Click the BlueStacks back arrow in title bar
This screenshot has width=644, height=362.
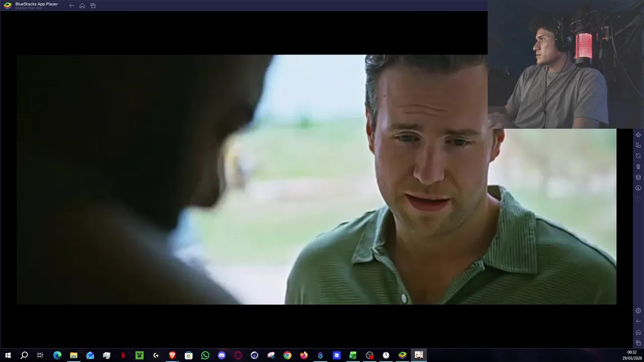tap(71, 6)
